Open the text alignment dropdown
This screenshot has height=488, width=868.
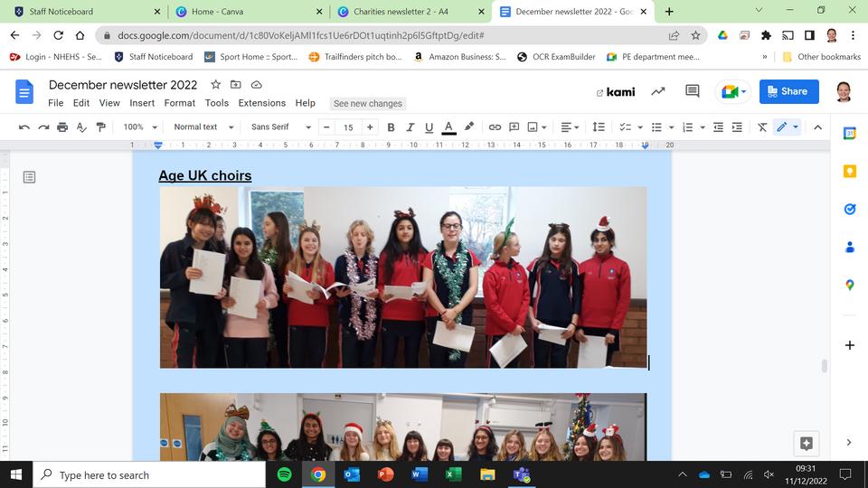click(570, 127)
